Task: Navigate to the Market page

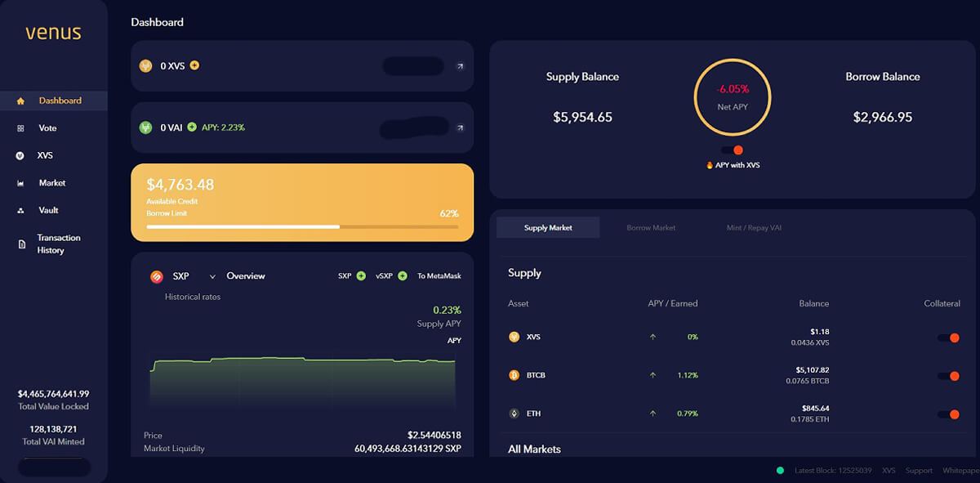Action: click(x=52, y=183)
